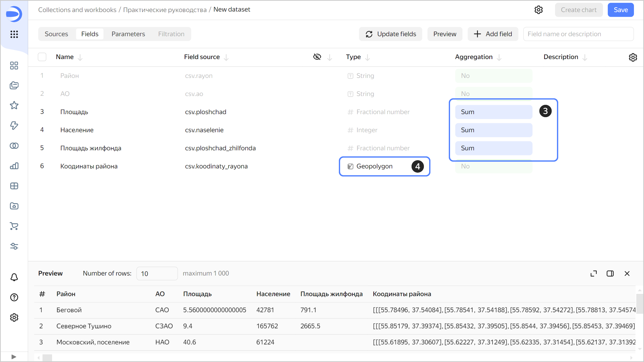Click the hidden-fields eye column header

(x=317, y=57)
